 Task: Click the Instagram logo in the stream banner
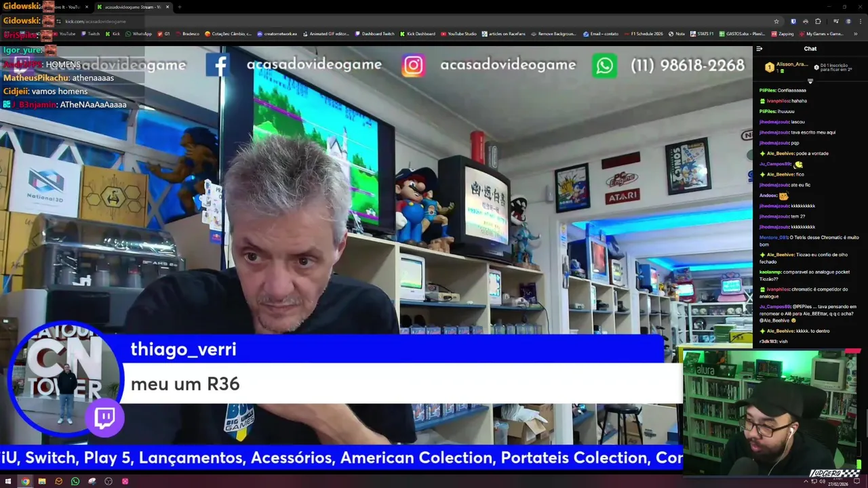413,65
